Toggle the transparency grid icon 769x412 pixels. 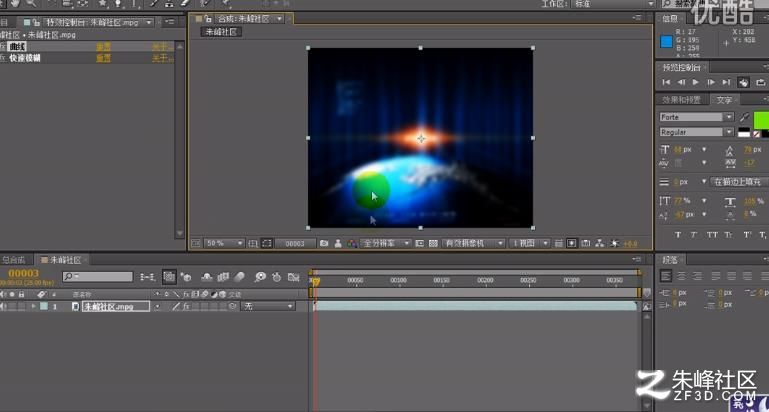click(433, 243)
